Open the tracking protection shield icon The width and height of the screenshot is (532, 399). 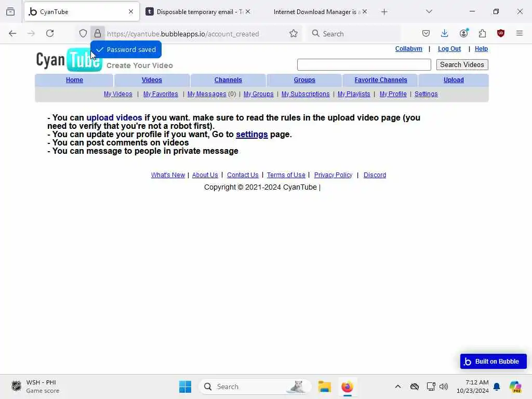pos(83,33)
